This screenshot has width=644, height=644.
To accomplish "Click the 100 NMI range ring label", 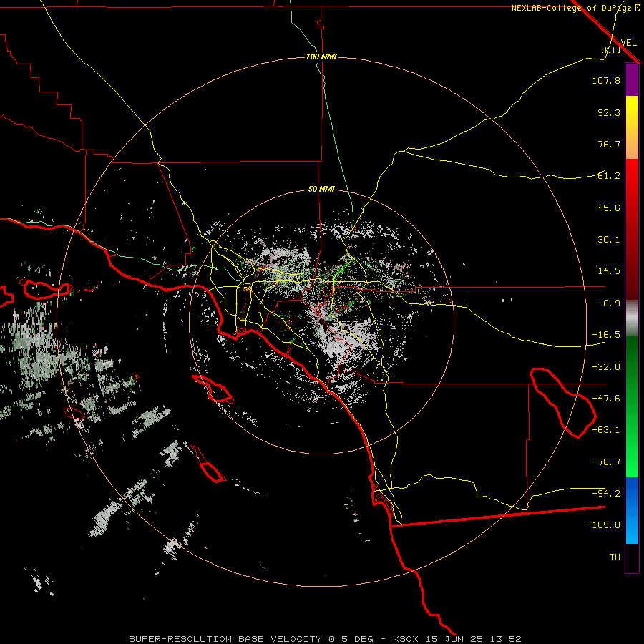I will click(x=321, y=57).
